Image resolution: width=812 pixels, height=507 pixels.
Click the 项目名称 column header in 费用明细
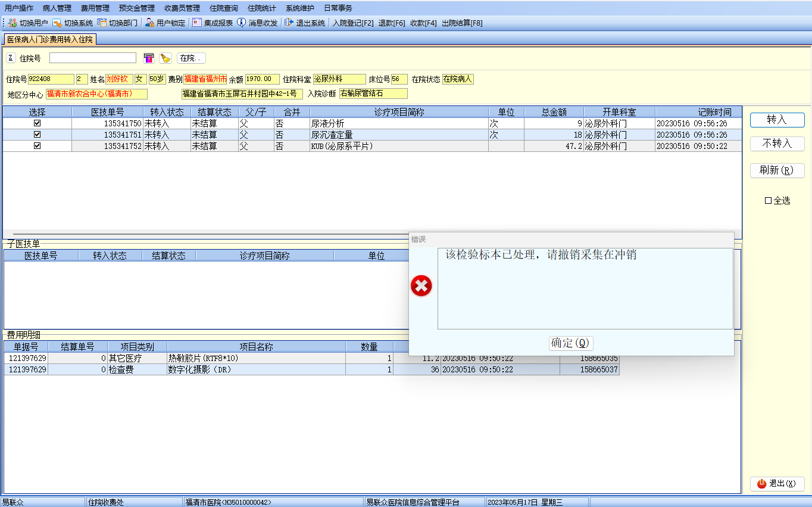click(x=257, y=347)
